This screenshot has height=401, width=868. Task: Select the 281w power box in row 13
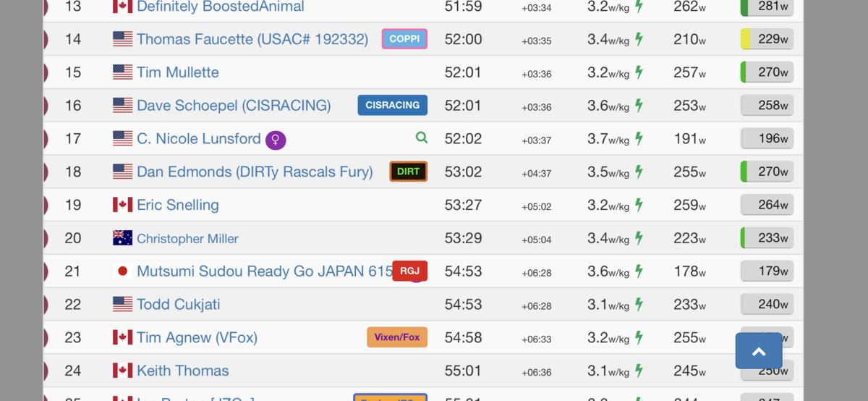click(767, 7)
